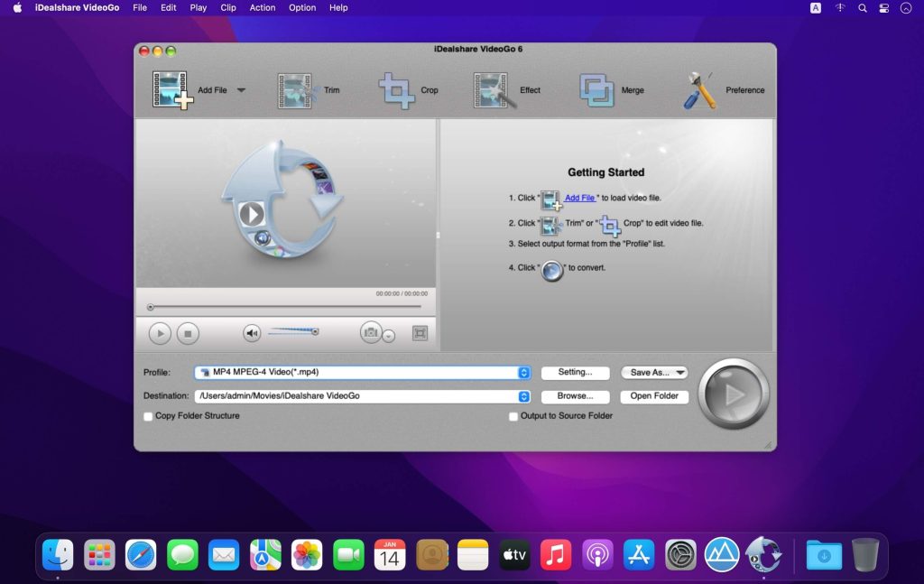Open the Destination folder dropdown

point(524,395)
